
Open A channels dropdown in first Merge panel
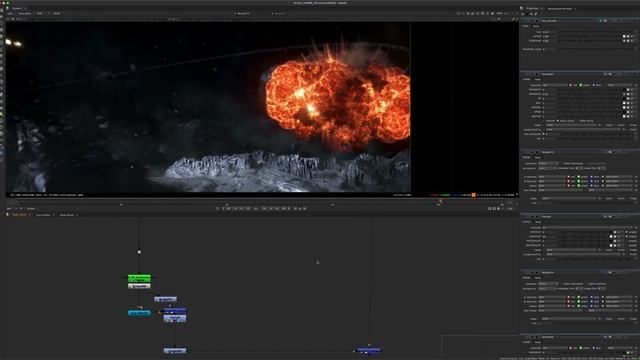point(551,177)
